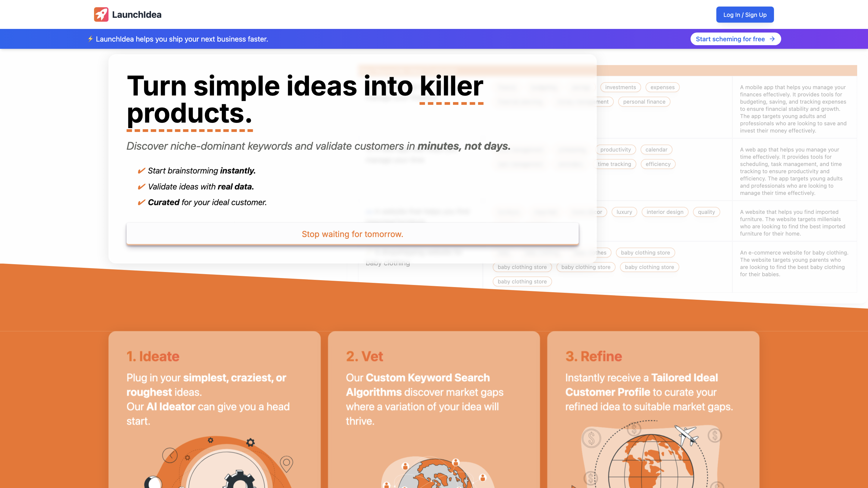Click the LaunchIdea rocket logo icon
Image resolution: width=868 pixels, height=488 pixels.
tap(101, 14)
